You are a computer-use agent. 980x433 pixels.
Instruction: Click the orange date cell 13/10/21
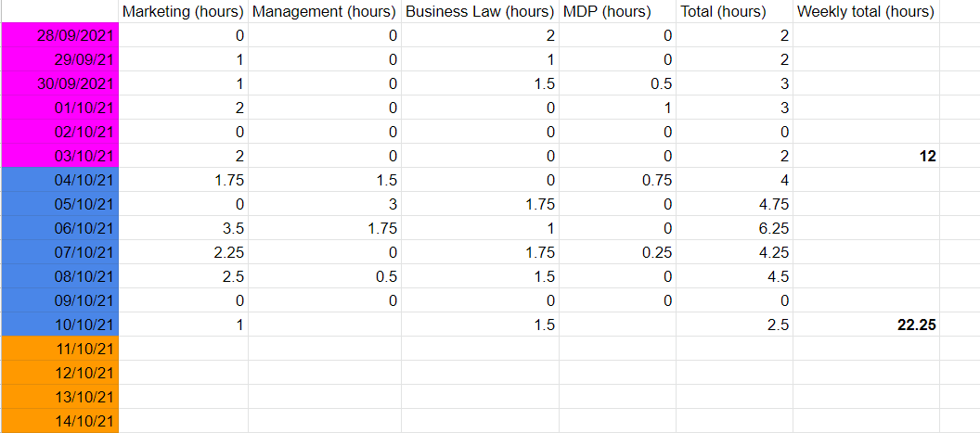(x=59, y=396)
